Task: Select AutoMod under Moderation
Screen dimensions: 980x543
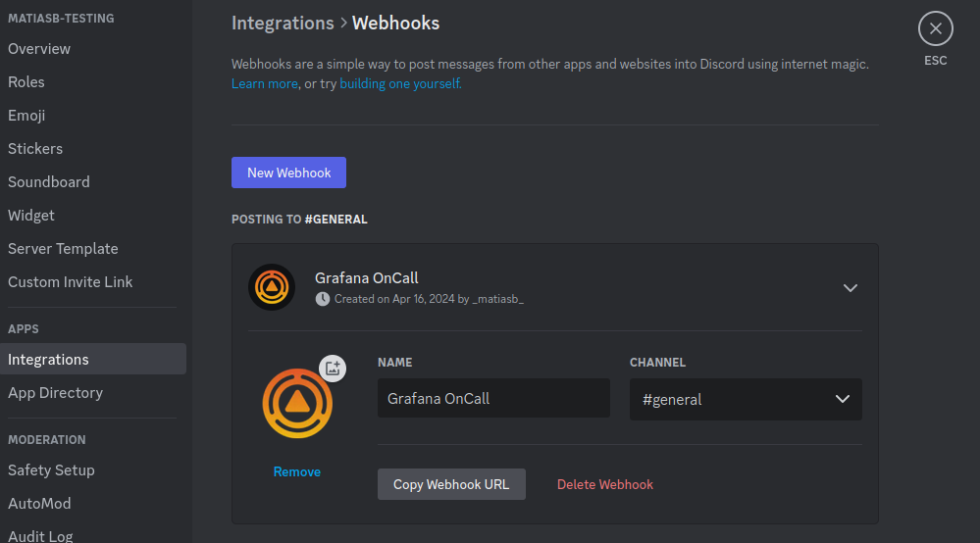Action: 39,504
